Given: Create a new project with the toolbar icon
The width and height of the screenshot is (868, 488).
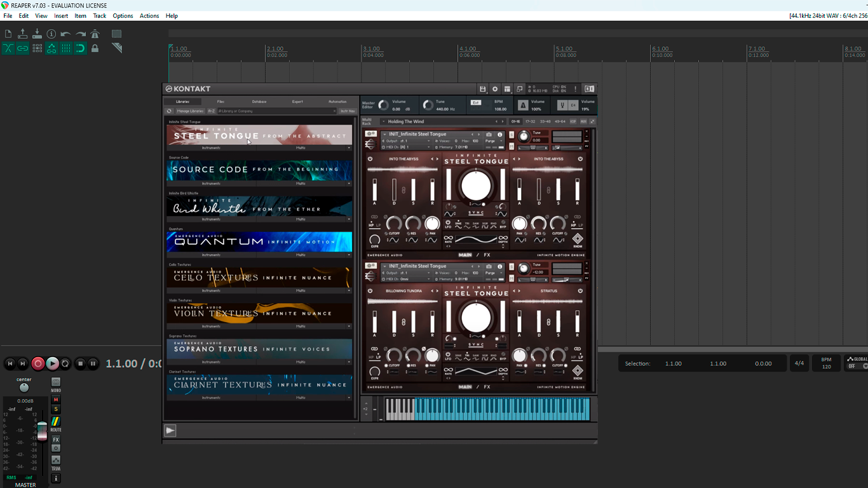Looking at the screenshot, I should coord(8,34).
